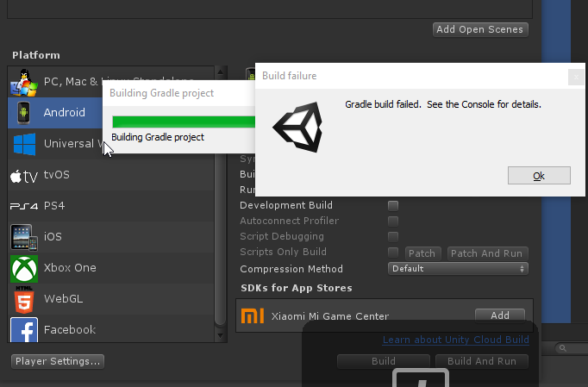The height and width of the screenshot is (387, 588).
Task: Click the platform list scrollbar thumb
Action: point(220,240)
